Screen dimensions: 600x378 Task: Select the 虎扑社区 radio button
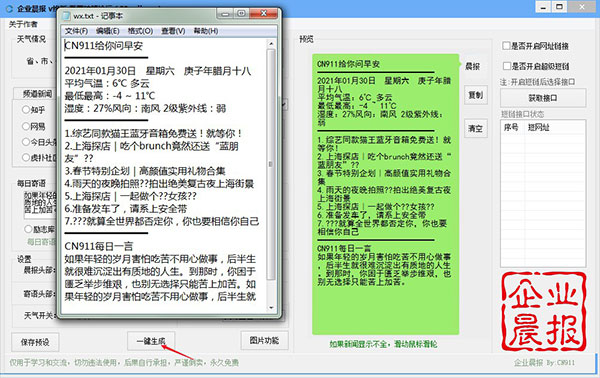(x=26, y=157)
